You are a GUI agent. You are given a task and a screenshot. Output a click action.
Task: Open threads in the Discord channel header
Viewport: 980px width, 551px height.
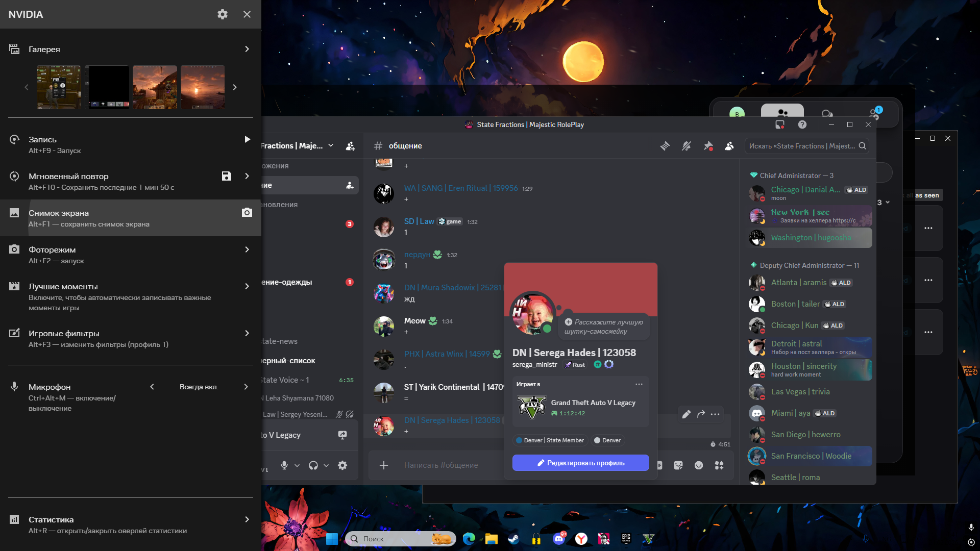coord(665,146)
